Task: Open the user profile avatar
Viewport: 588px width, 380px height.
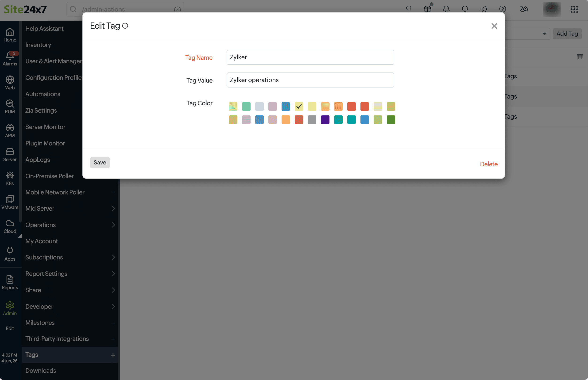Action: pyautogui.click(x=552, y=9)
